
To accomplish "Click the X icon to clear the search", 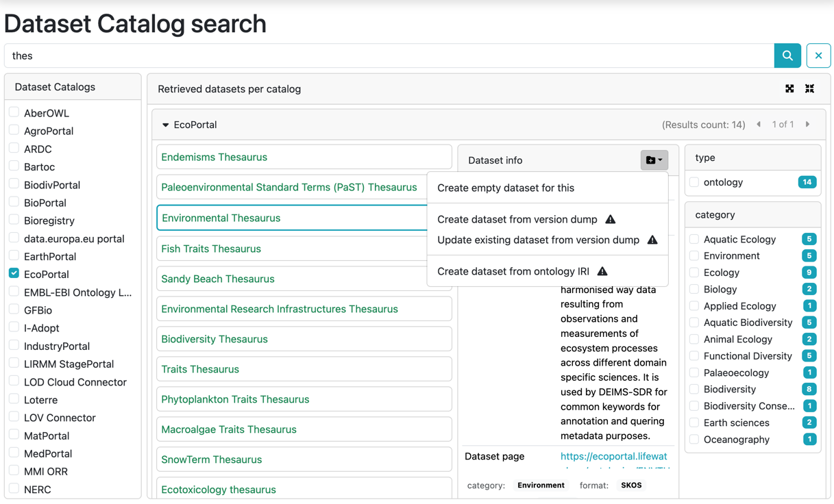I will (x=818, y=55).
